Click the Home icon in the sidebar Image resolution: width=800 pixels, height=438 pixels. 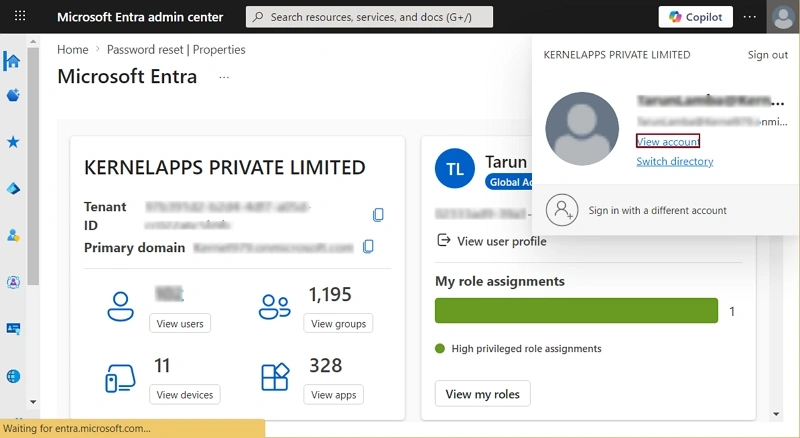click(x=12, y=61)
